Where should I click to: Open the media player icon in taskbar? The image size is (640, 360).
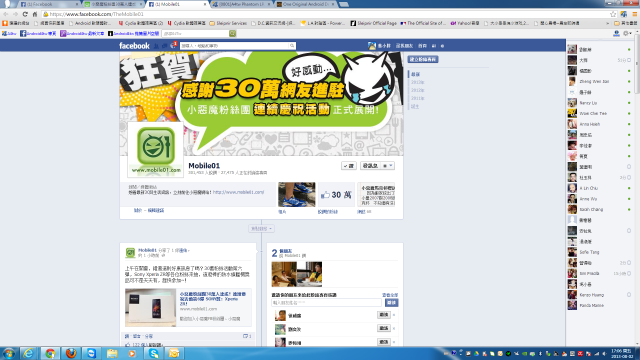click(132, 353)
